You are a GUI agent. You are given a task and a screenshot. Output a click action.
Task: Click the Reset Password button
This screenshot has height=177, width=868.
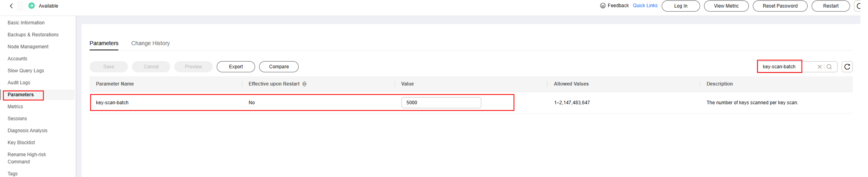tap(780, 6)
